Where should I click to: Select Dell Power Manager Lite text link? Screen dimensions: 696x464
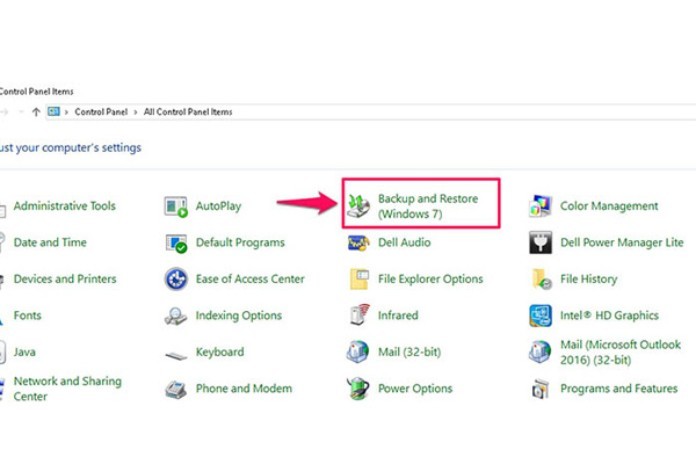tap(622, 242)
